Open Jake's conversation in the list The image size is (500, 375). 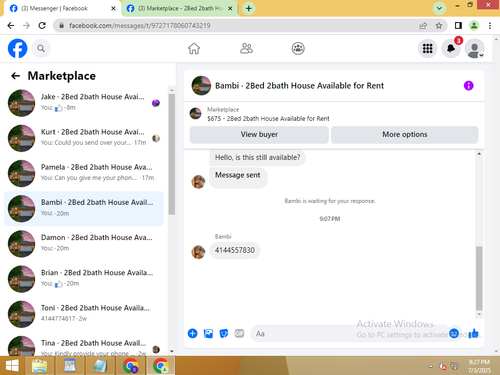[83, 103]
